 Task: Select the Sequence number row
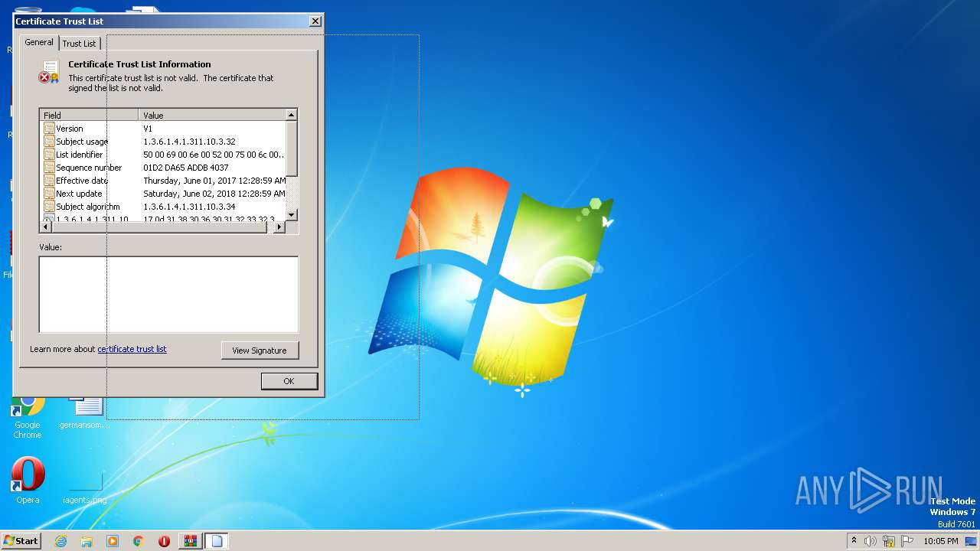(163, 168)
